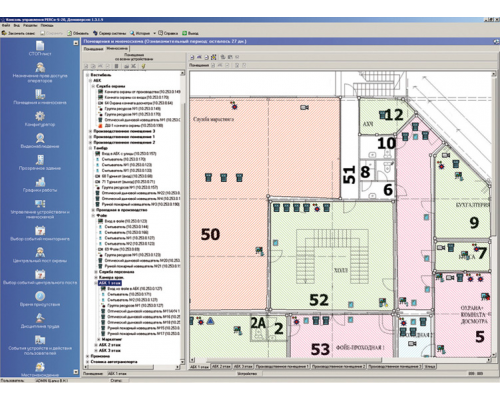Image resolution: width=500 pixels, height=400 pixels.
Task: Open the dropdown arrow next to История
Action: click(154, 33)
